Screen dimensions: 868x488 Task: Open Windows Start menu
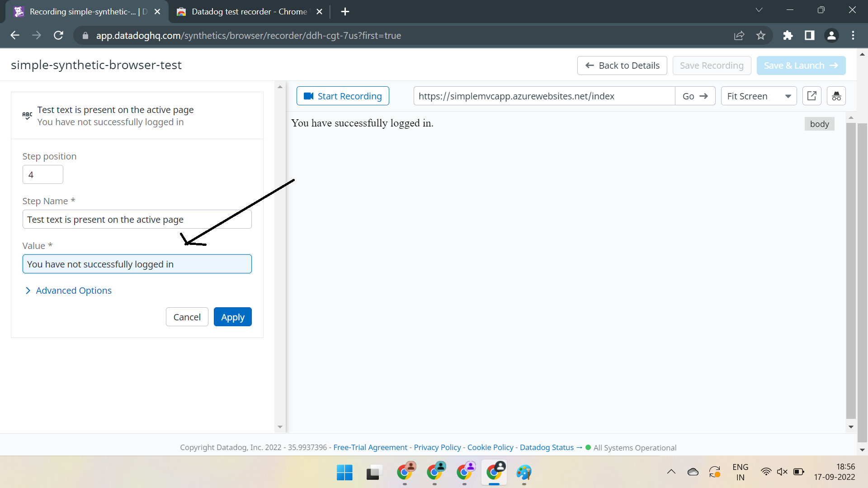tap(344, 473)
